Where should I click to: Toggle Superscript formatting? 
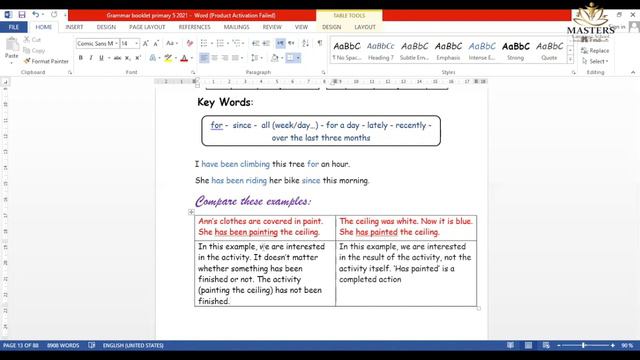pos(138,58)
